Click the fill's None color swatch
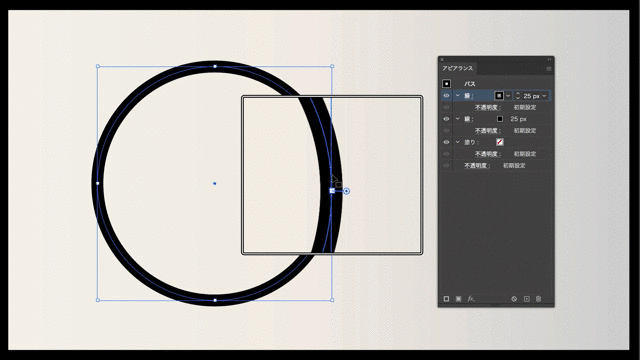640x360 pixels. pyautogui.click(x=500, y=142)
